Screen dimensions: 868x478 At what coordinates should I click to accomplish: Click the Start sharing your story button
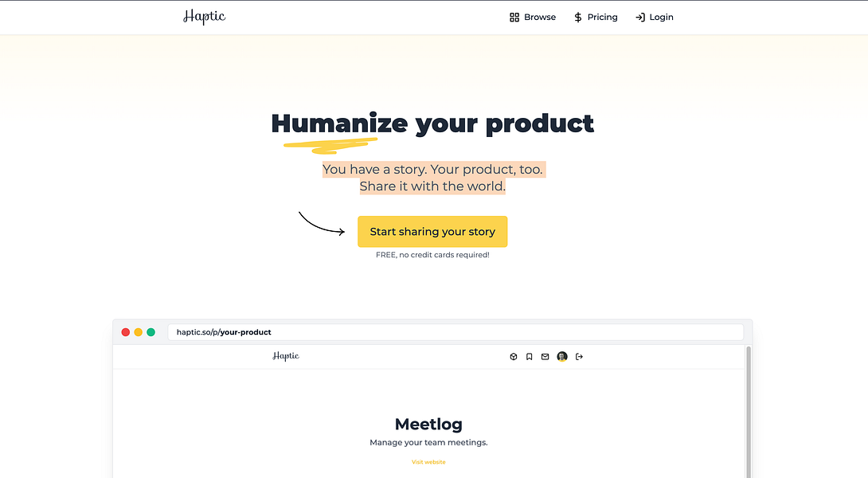(x=432, y=232)
